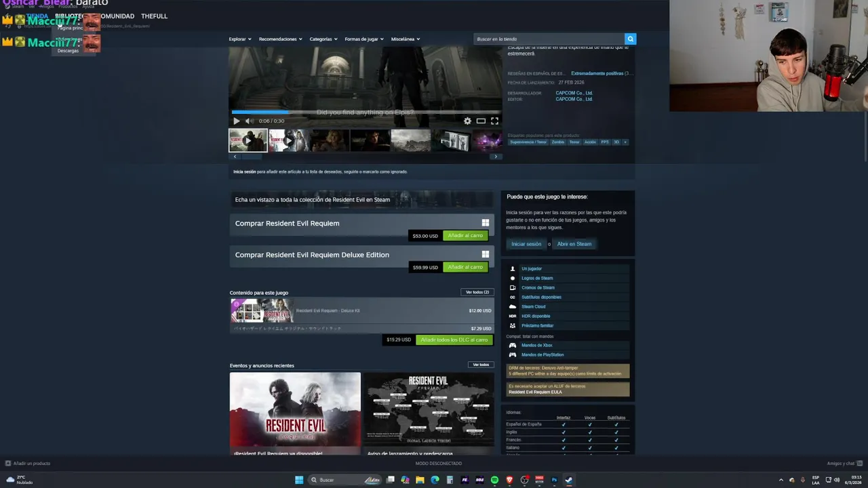Click Añadir todos los DLC al carro
This screenshot has width=868, height=488.
pyautogui.click(x=454, y=340)
